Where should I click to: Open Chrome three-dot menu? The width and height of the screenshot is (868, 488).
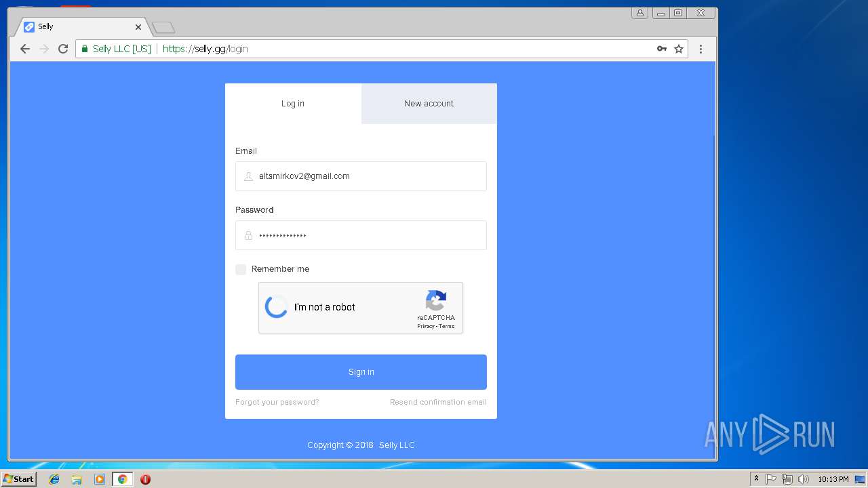(701, 49)
